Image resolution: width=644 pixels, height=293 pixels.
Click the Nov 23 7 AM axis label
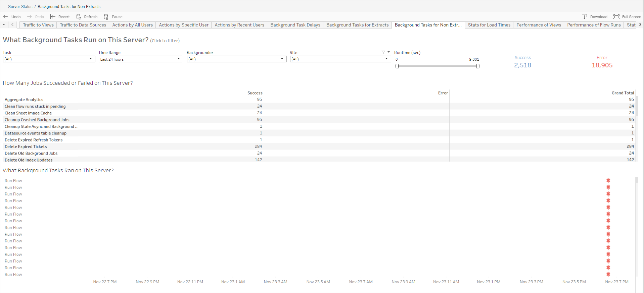pyautogui.click(x=361, y=282)
